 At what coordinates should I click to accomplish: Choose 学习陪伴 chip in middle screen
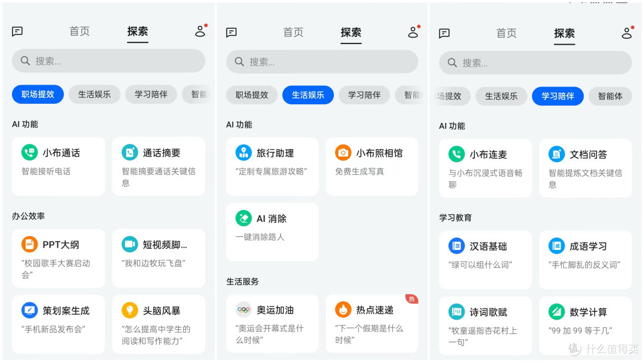click(364, 95)
